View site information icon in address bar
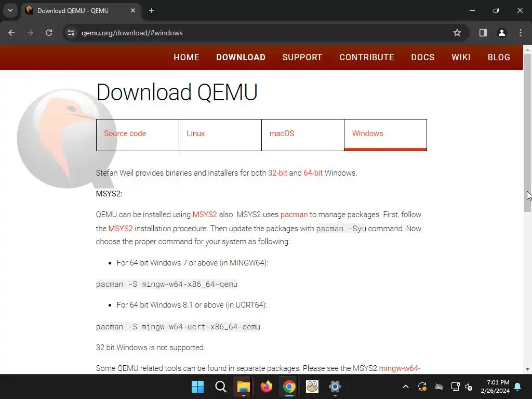 71,33
